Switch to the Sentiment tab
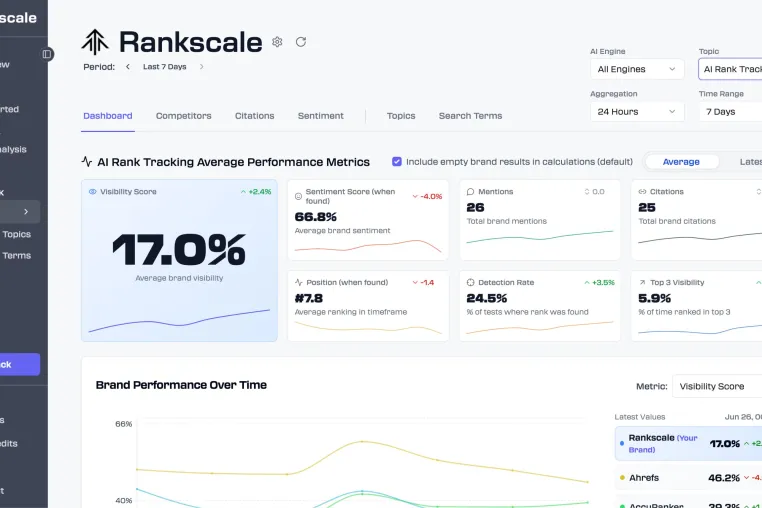Screen dimensions: 762x508 point(321,116)
